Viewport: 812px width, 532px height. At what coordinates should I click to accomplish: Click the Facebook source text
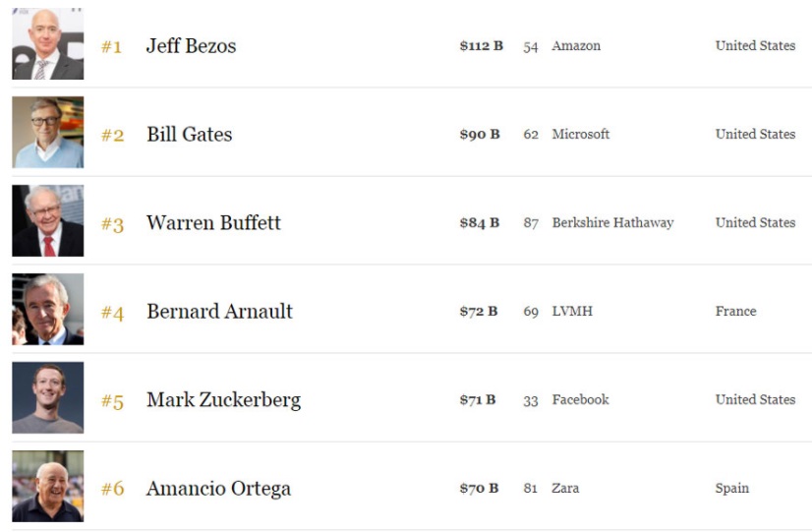coord(581,400)
